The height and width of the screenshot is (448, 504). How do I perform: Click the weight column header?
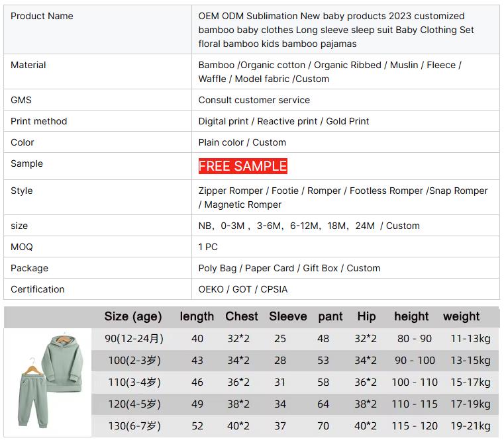point(462,316)
